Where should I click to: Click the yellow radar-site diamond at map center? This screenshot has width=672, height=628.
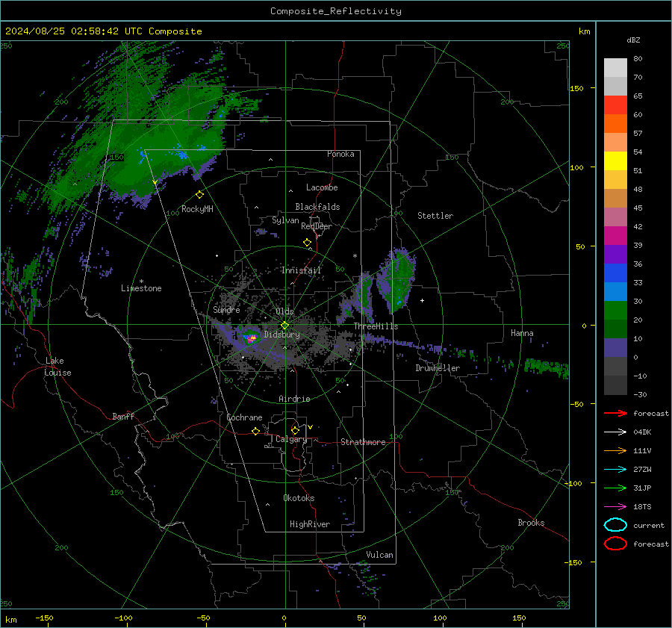(285, 326)
